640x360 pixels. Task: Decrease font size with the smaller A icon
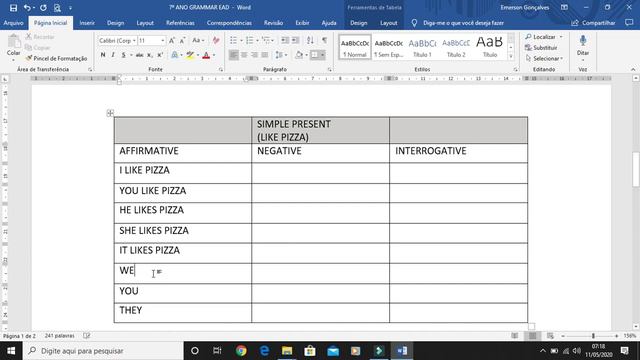pyautogui.click(x=182, y=40)
